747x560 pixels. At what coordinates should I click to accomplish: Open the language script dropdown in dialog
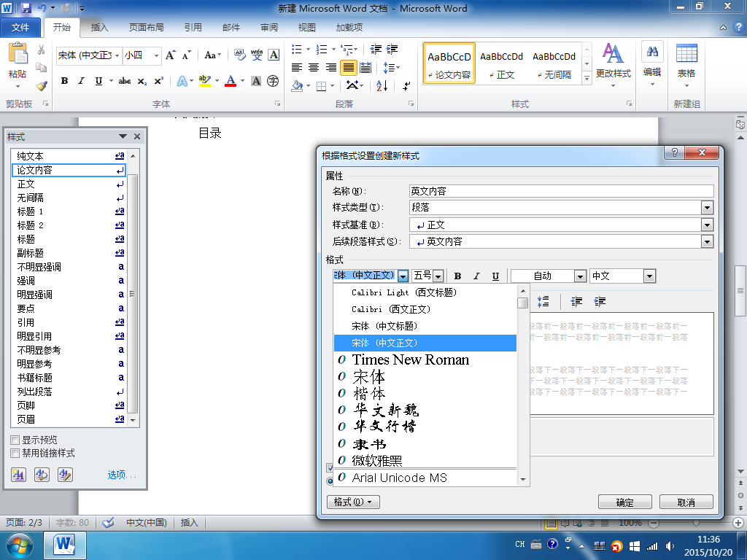649,276
